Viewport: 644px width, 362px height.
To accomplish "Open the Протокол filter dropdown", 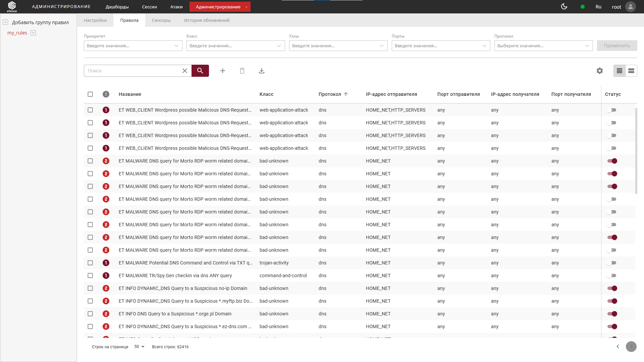I will [x=543, y=46].
